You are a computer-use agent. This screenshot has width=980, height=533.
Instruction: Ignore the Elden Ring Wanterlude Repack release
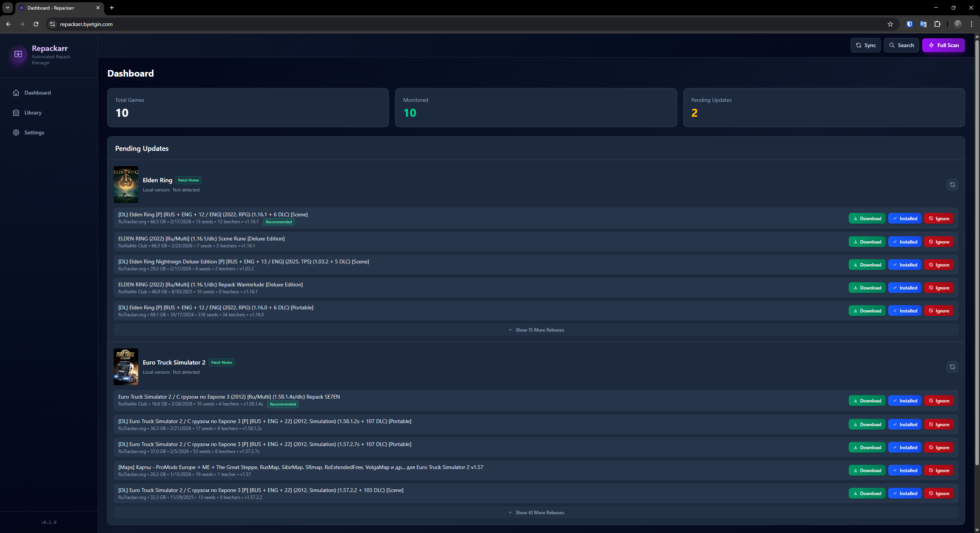point(939,288)
